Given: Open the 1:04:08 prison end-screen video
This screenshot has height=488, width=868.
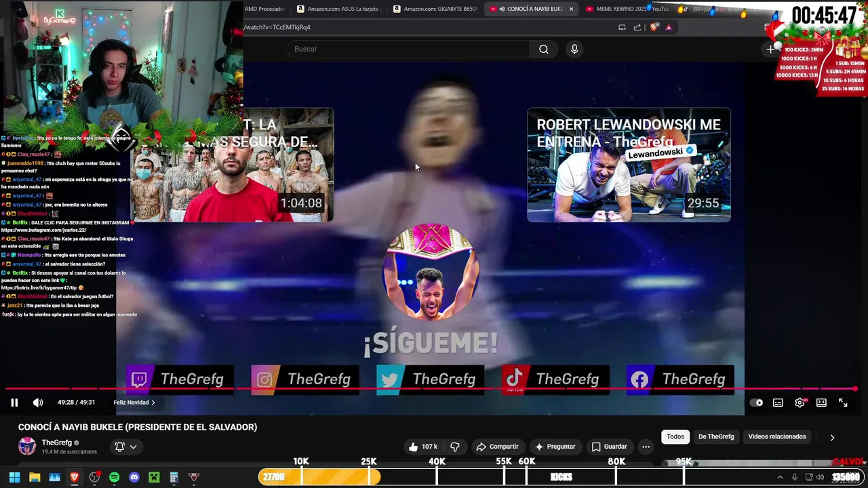Looking at the screenshot, I should click(232, 165).
